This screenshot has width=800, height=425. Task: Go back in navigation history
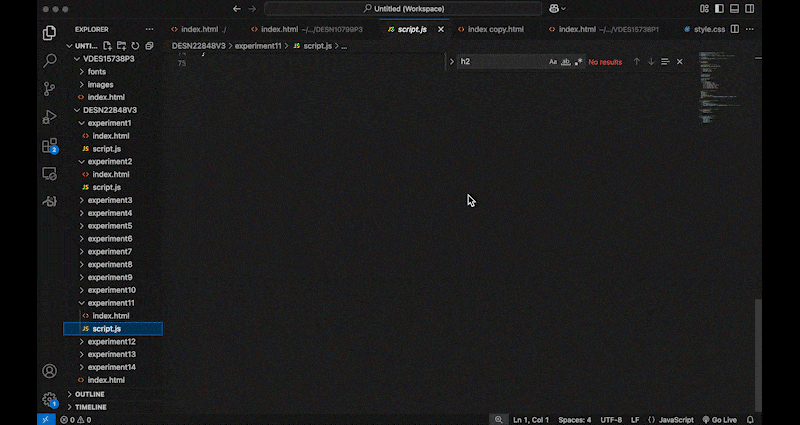click(x=237, y=9)
